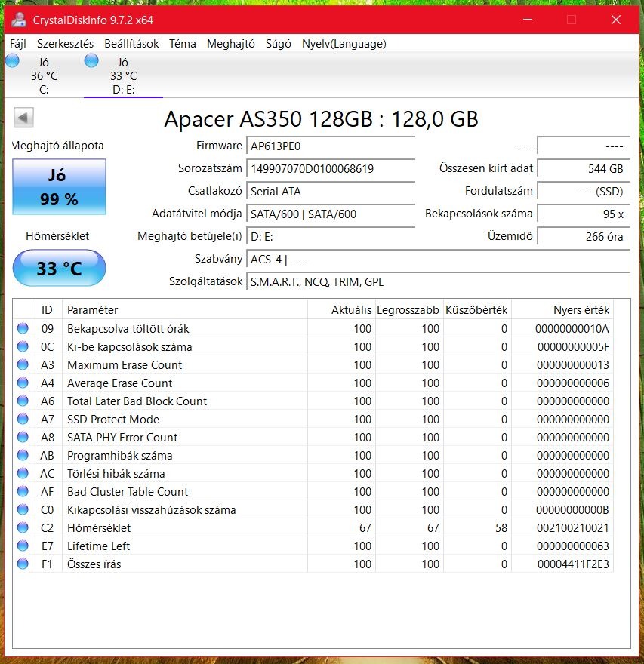This screenshot has height=664, width=644.
Task: Close the CrystalDiskInfo window
Action: (616, 20)
